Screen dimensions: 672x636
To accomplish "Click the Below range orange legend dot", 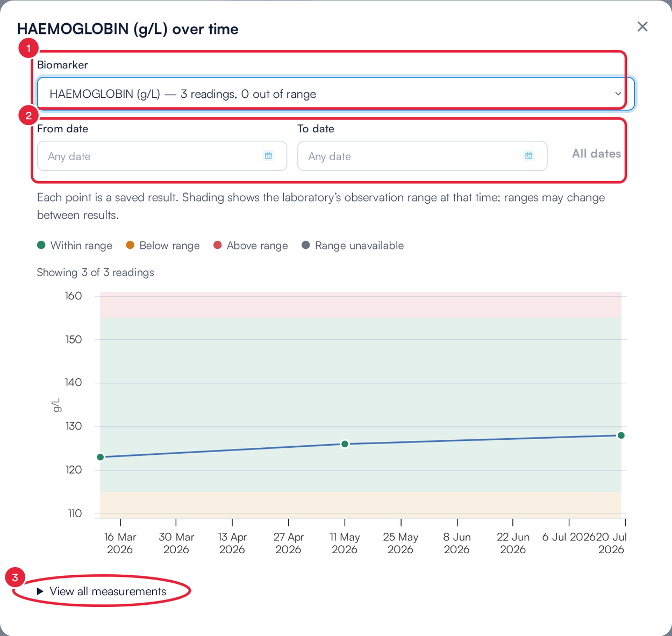I will (130, 245).
